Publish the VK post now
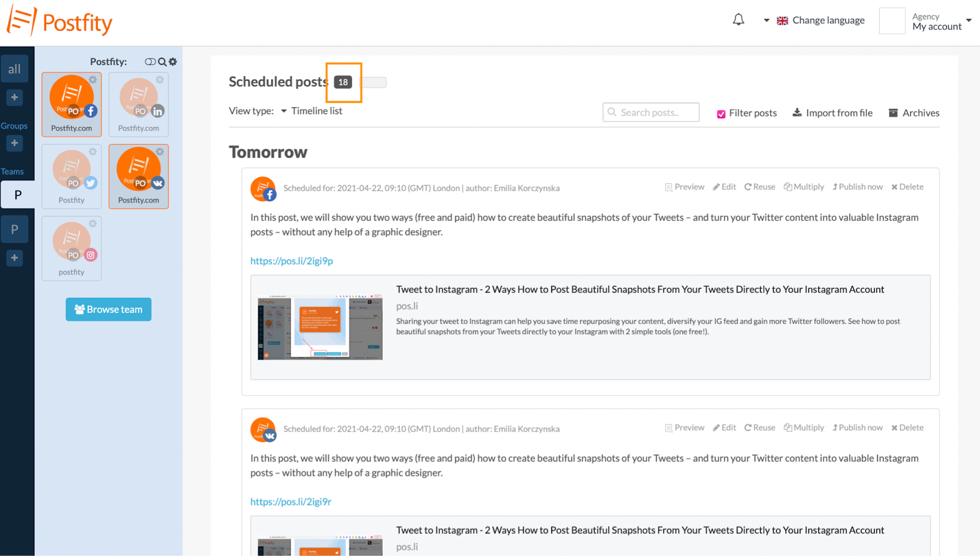The image size is (980, 556). pyautogui.click(x=858, y=428)
